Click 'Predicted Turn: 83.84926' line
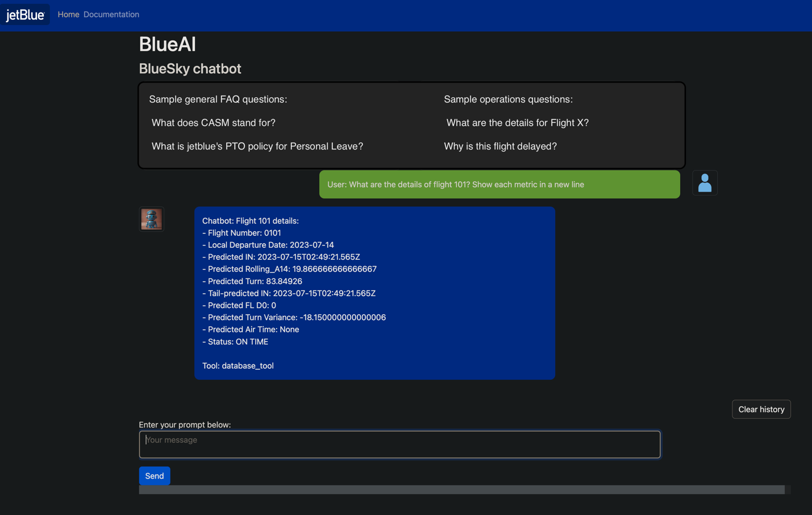 point(252,281)
